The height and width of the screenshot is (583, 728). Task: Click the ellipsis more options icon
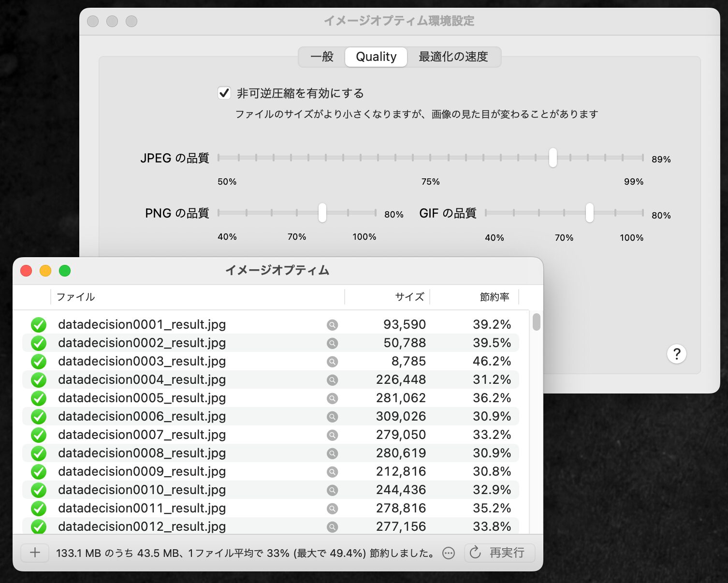point(449,553)
